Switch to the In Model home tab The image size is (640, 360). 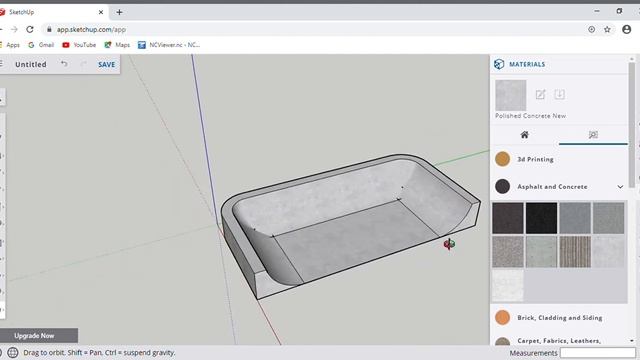point(524,135)
